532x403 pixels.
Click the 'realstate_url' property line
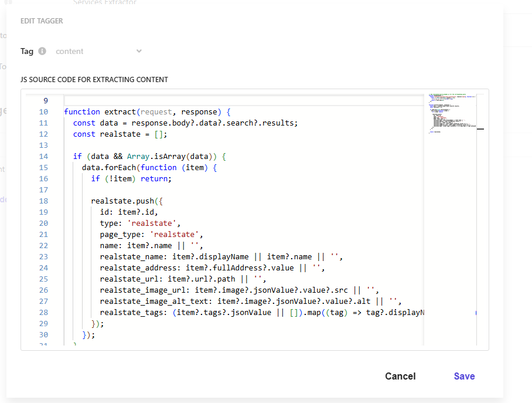coord(183,279)
